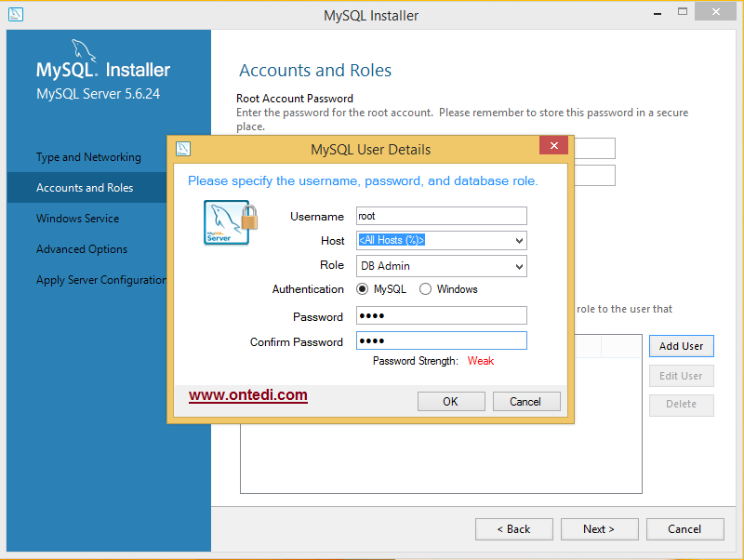Go to Advanced Options step
The image size is (744, 560).
[x=82, y=249]
